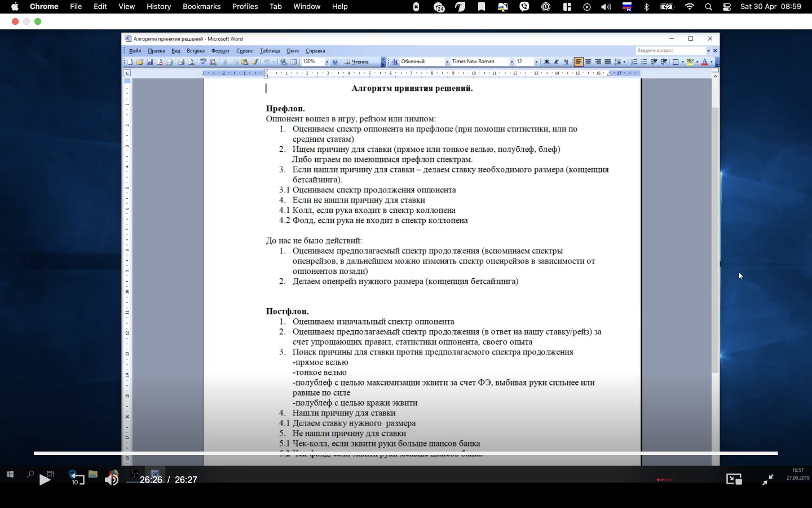The image size is (812, 508).
Task: Activate the Format Painter brush
Action: [x=255, y=62]
